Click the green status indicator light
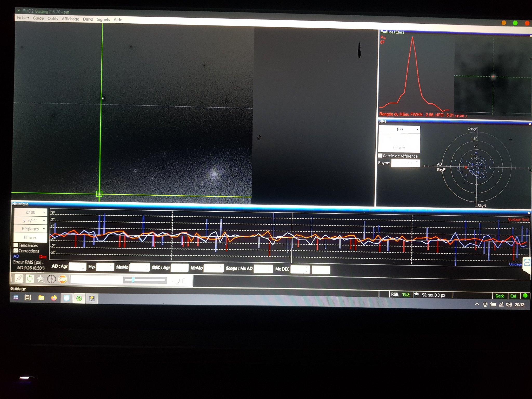This screenshot has width=532, height=399. tap(525, 296)
